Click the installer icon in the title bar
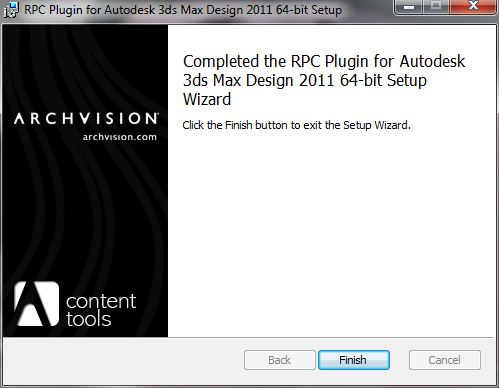This screenshot has width=499, height=388. (11, 10)
